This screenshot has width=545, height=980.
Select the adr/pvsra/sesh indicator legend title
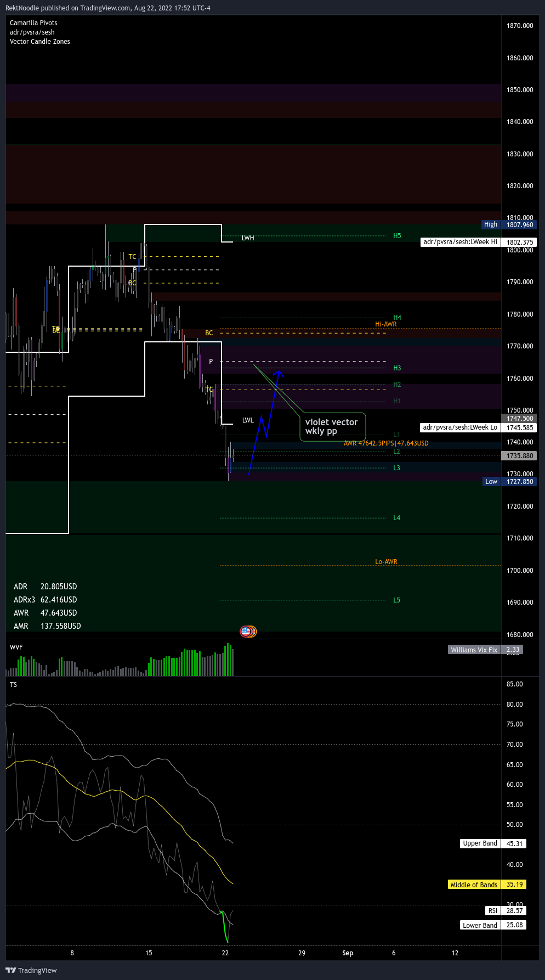click(32, 32)
